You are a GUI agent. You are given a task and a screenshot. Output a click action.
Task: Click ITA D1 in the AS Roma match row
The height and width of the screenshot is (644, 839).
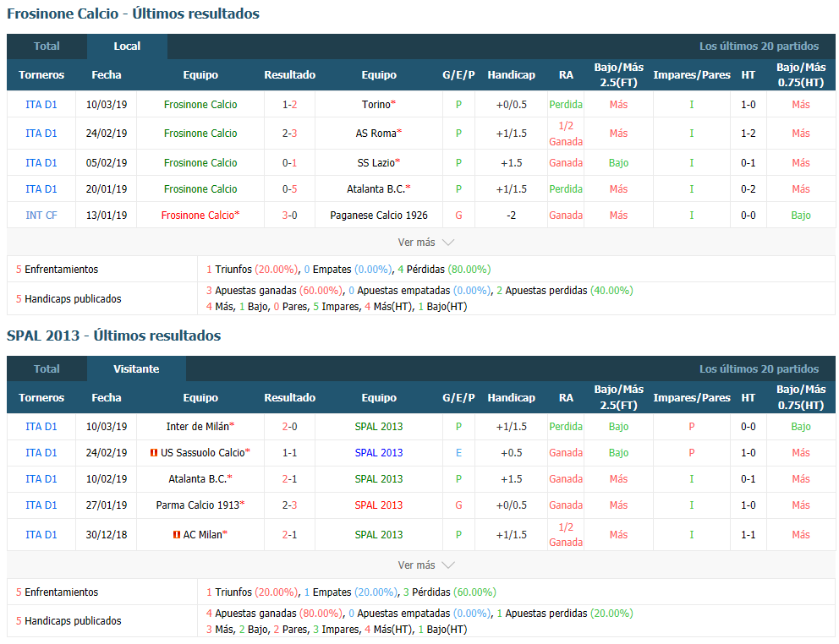coord(41,134)
